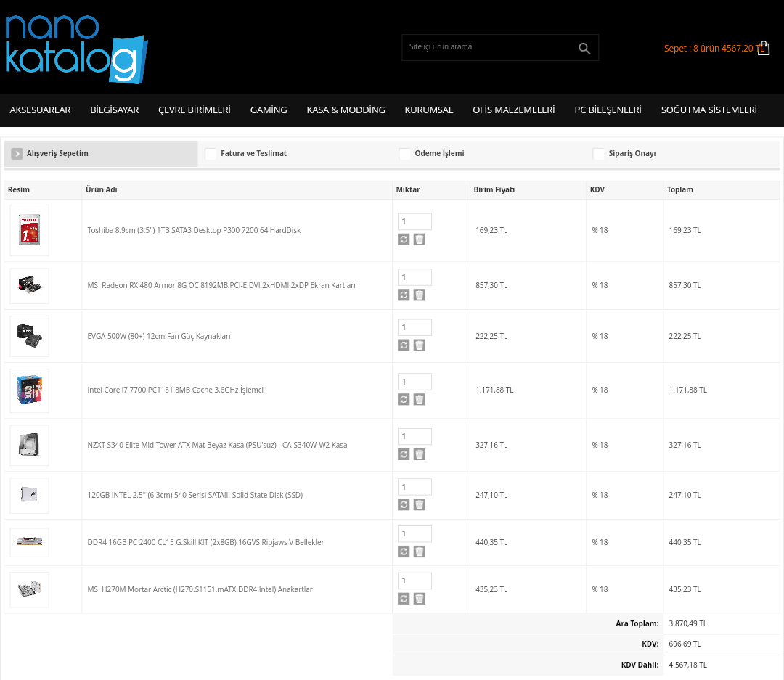Image resolution: width=784 pixels, height=680 pixels.
Task: Open the shopping bag cart icon
Action: (x=764, y=48)
